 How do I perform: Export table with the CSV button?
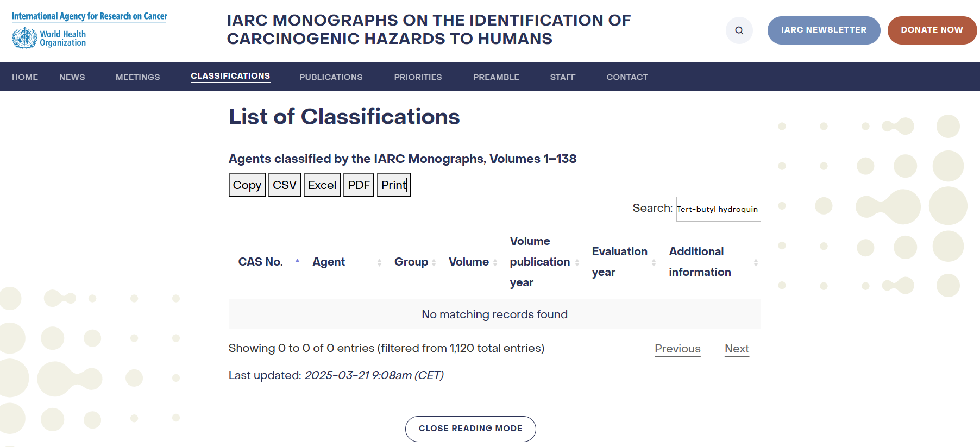pos(284,185)
